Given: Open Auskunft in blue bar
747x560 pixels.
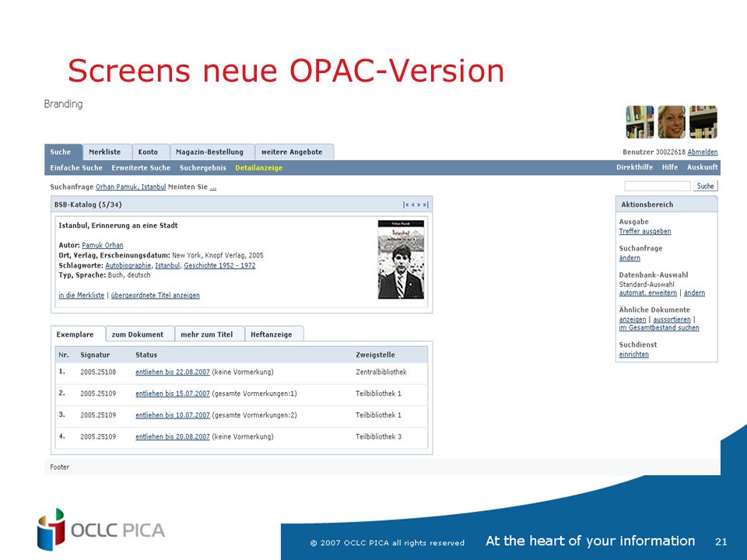Looking at the screenshot, I should 702,167.
